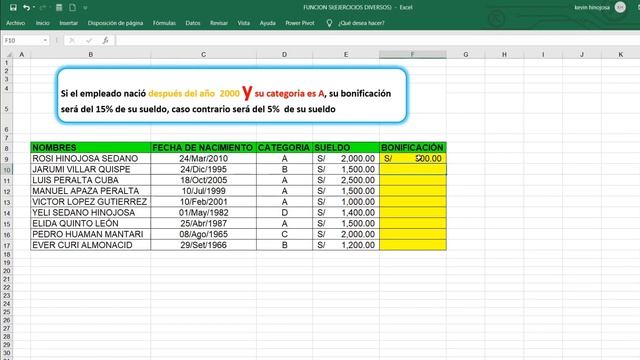Select column D header
Image resolution: width=640 pixels, height=360 pixels.
click(x=284, y=54)
